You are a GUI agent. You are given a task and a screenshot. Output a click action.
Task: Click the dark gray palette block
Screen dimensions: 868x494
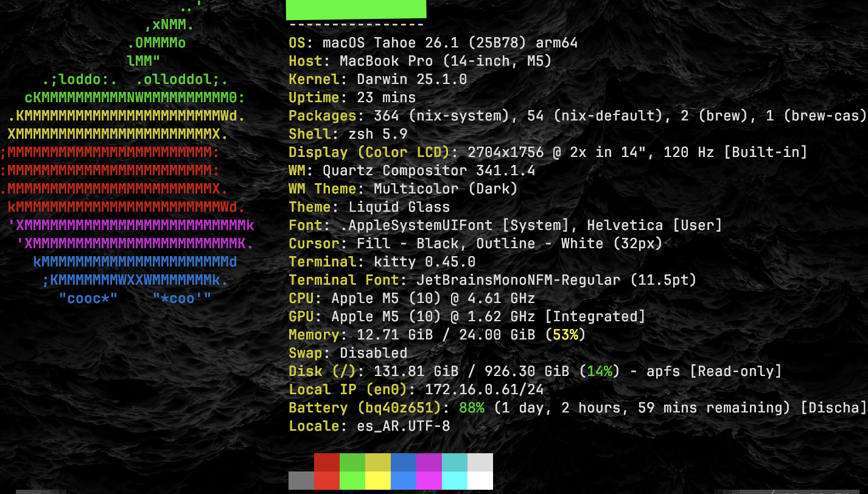point(301,481)
